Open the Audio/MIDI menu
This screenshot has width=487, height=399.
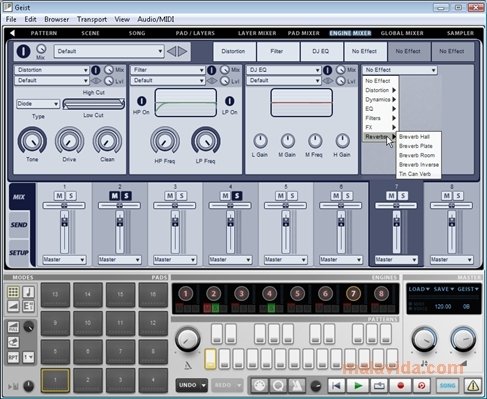click(x=156, y=19)
